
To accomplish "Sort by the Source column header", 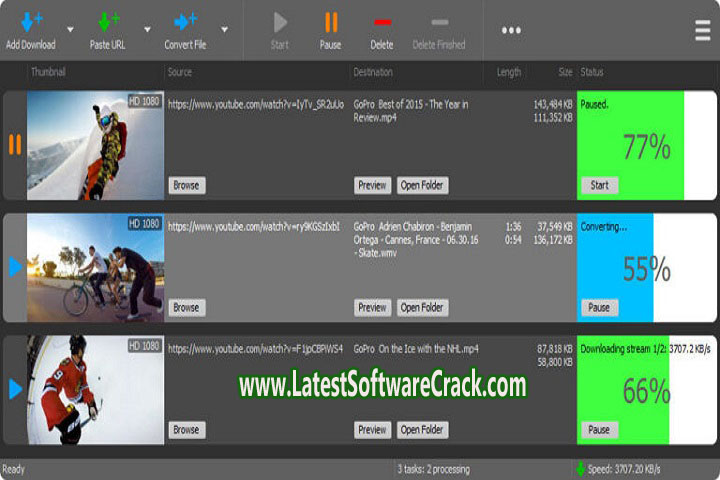I will coord(180,73).
